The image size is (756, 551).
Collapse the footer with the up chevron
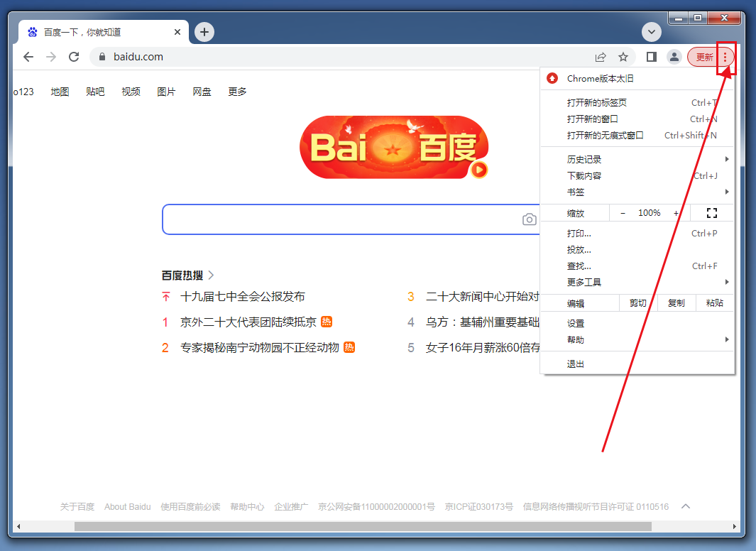click(686, 506)
